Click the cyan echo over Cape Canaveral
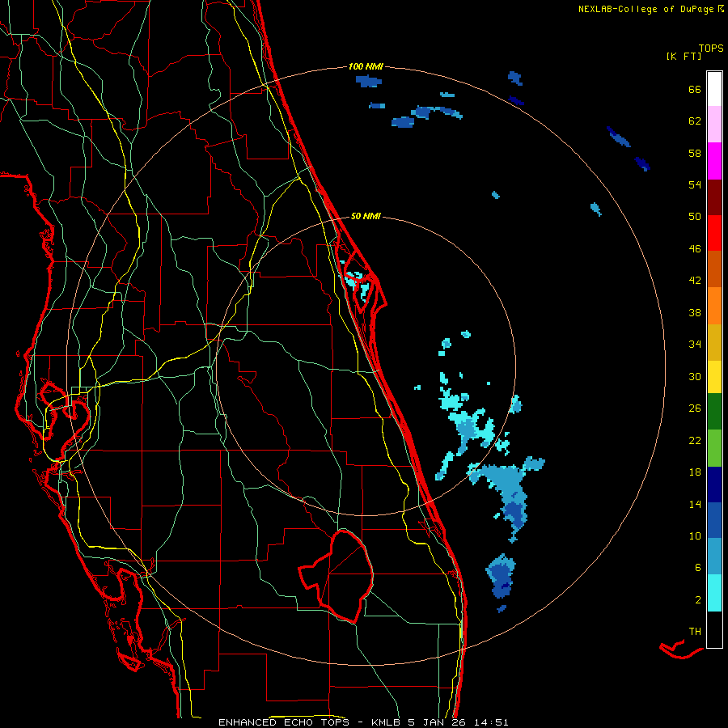This screenshot has width=728, height=728. (x=358, y=282)
